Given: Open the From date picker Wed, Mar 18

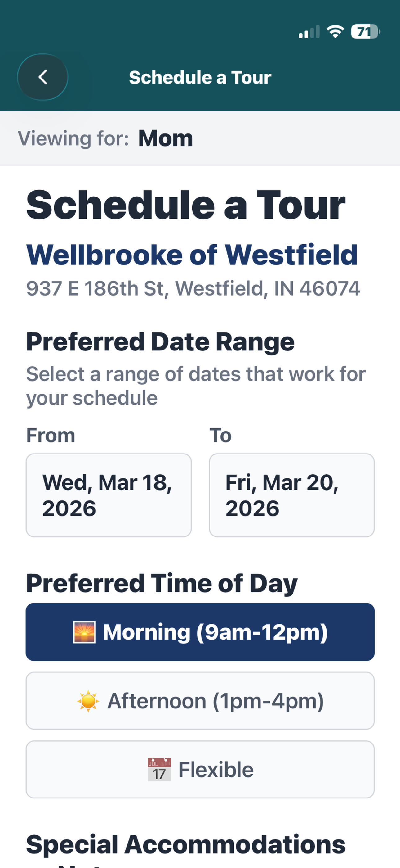Looking at the screenshot, I should (109, 495).
